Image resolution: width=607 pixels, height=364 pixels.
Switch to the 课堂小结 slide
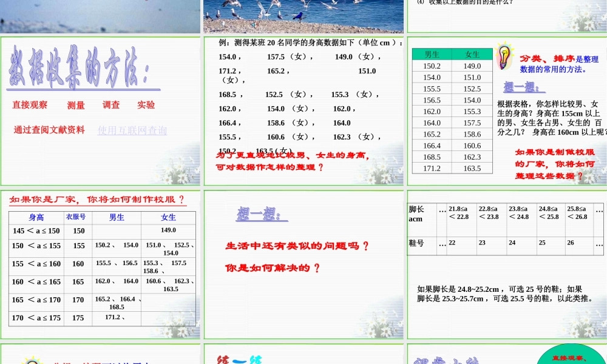[x=449, y=360]
